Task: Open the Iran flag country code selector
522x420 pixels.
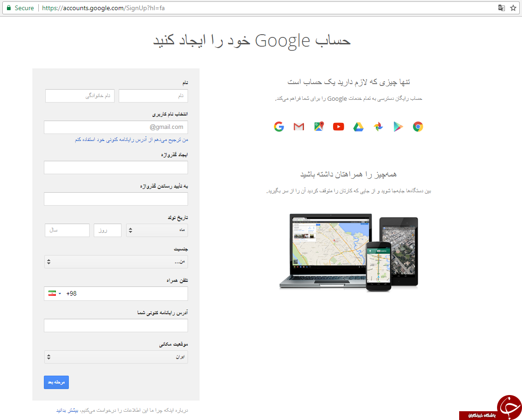Action: pos(55,293)
